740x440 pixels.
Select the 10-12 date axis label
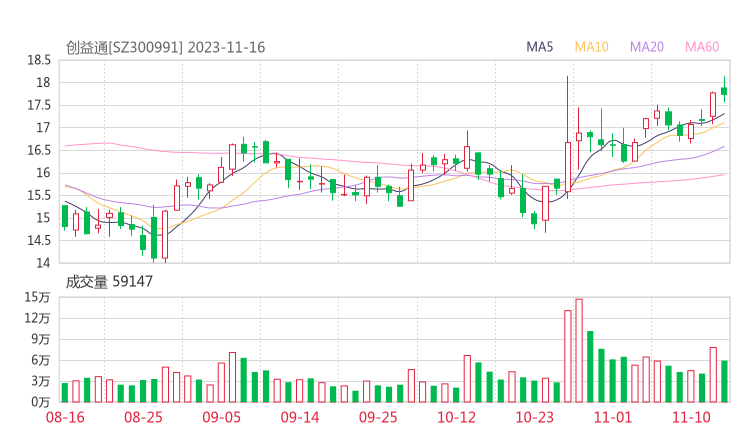point(456,416)
